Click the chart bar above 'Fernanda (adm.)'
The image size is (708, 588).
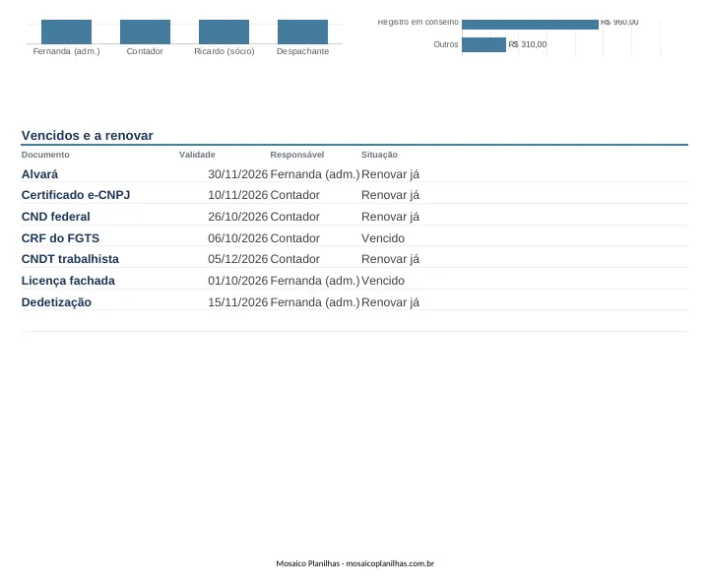click(66, 32)
